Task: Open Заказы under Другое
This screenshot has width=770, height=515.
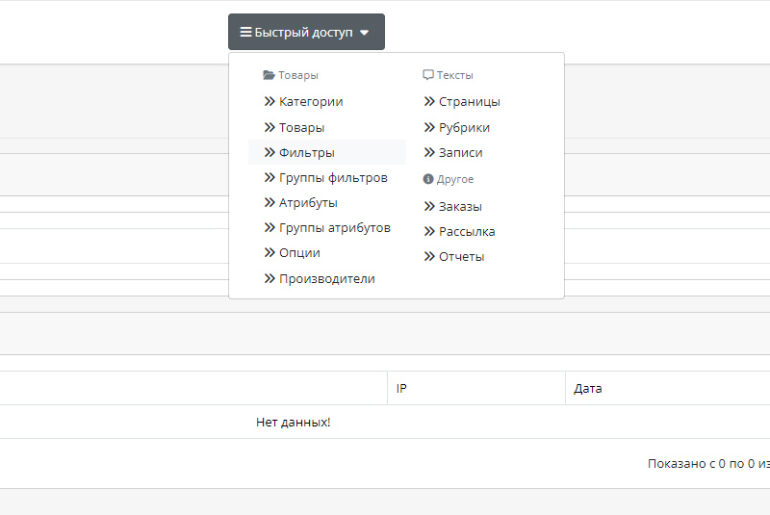Action: coord(460,206)
